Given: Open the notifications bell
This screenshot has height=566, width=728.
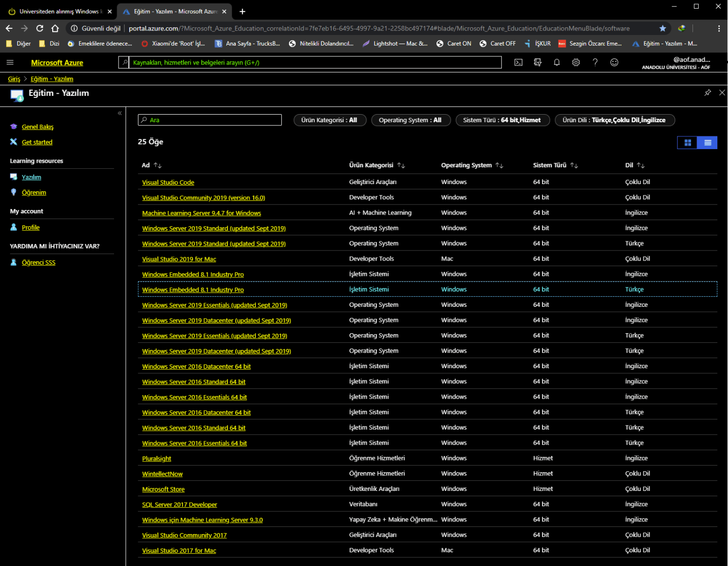Looking at the screenshot, I should [x=557, y=62].
